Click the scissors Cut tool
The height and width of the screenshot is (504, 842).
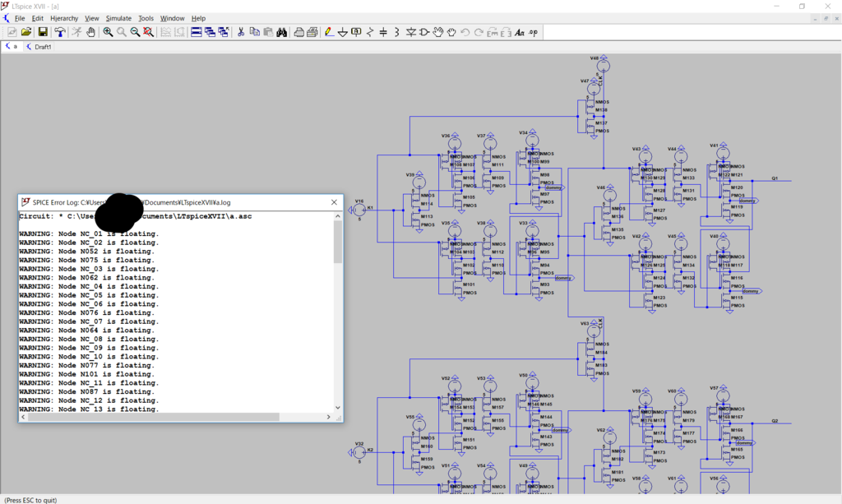pos(241,32)
